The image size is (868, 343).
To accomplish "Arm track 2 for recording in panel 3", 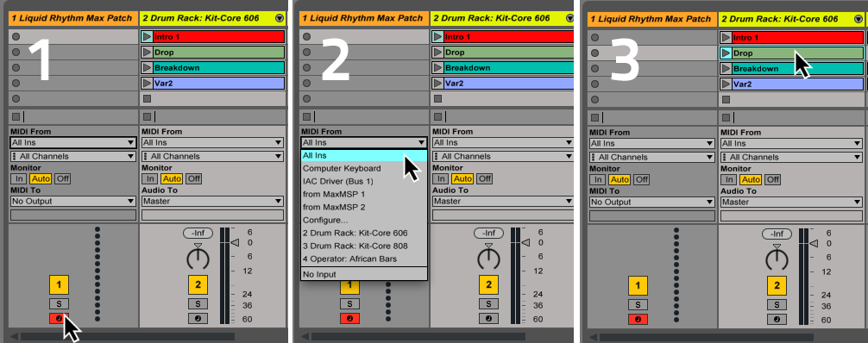I will click(777, 319).
